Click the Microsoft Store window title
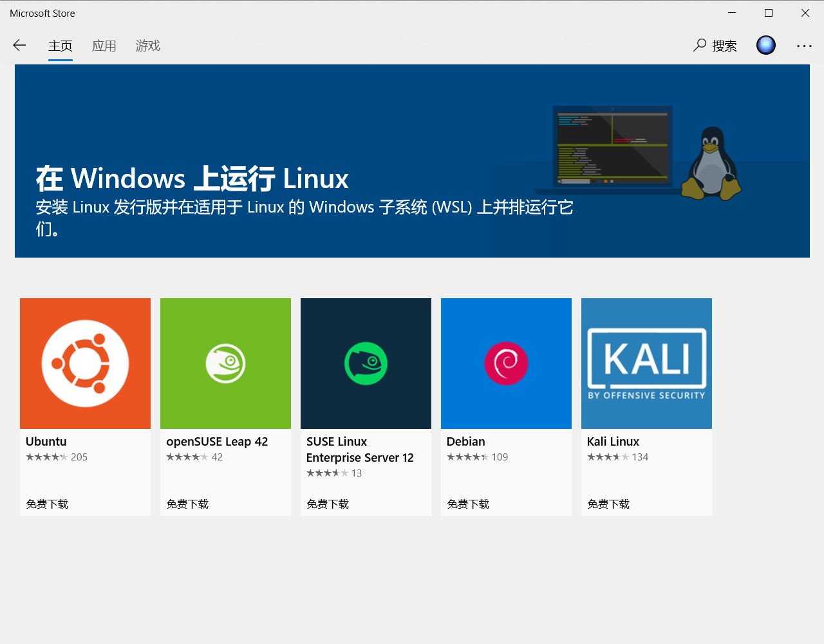Viewport: 824px width, 644px height. point(42,13)
